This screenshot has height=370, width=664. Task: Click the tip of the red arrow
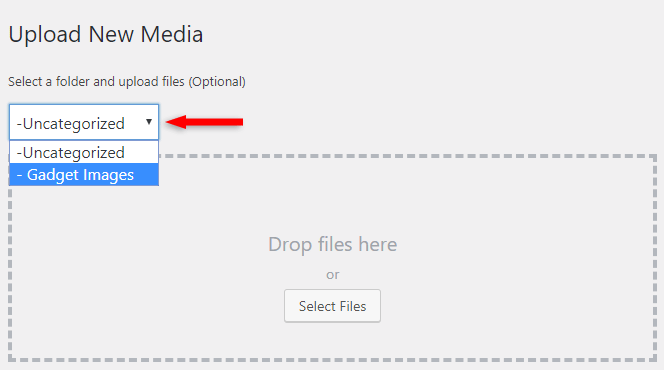(x=167, y=122)
